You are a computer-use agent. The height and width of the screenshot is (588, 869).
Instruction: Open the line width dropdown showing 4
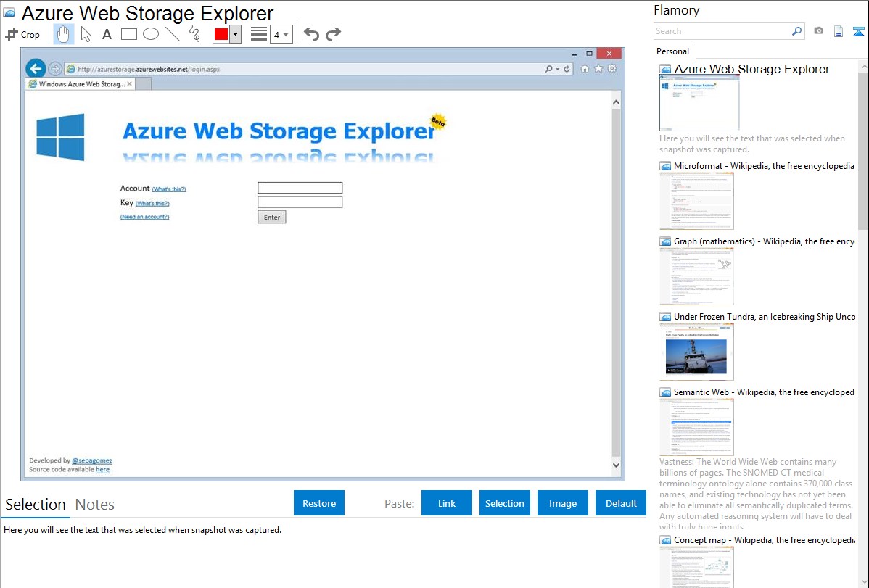(281, 34)
